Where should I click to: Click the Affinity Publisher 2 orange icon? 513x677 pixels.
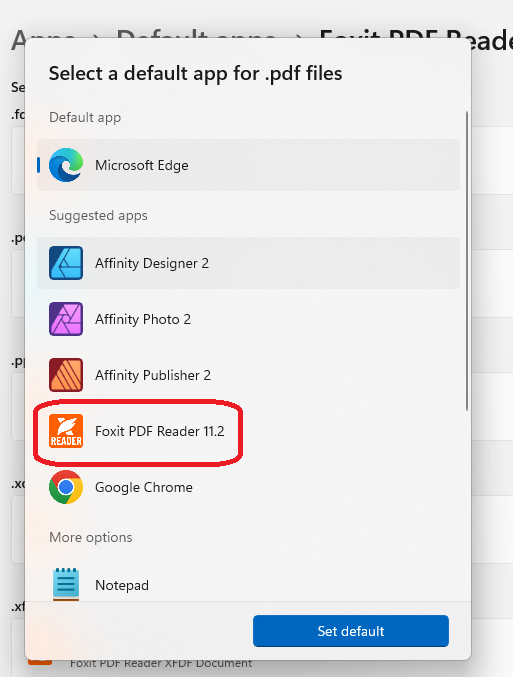(66, 375)
